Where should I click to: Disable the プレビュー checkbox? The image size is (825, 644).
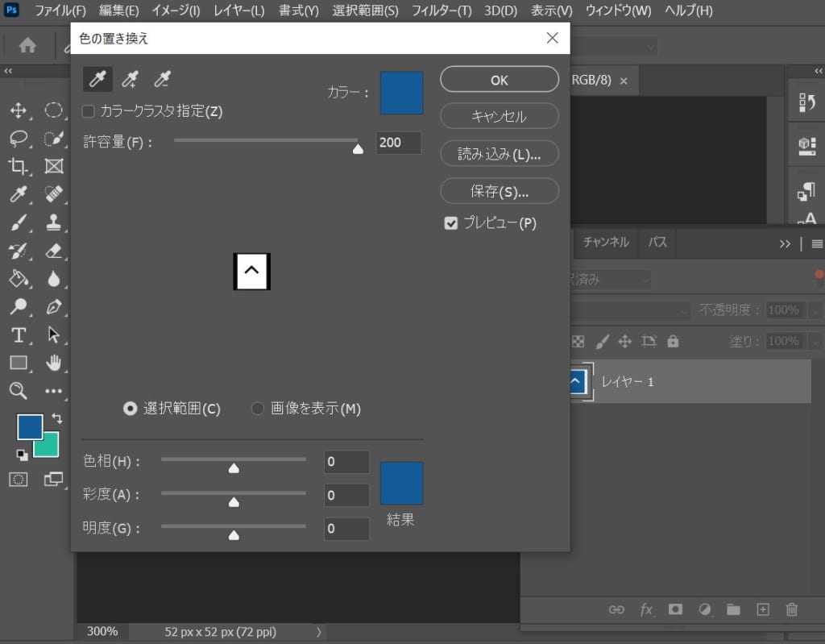pyautogui.click(x=451, y=223)
